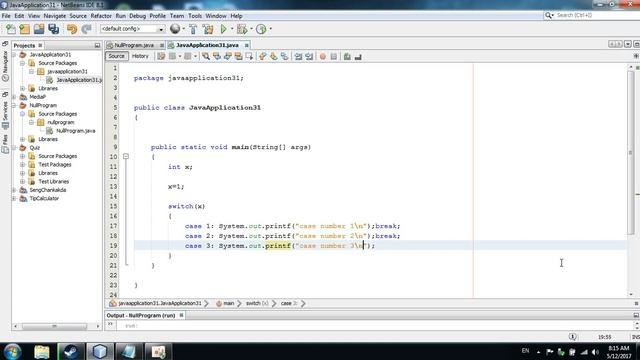Click the Projects panel horizontal scrollbar
The width and height of the screenshot is (640, 360).
[54, 326]
